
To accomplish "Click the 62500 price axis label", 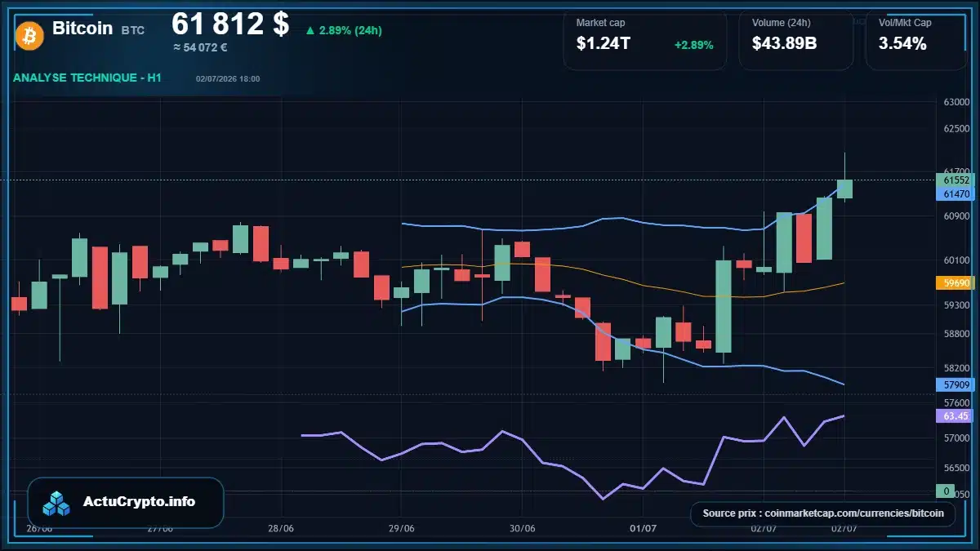I will [956, 129].
